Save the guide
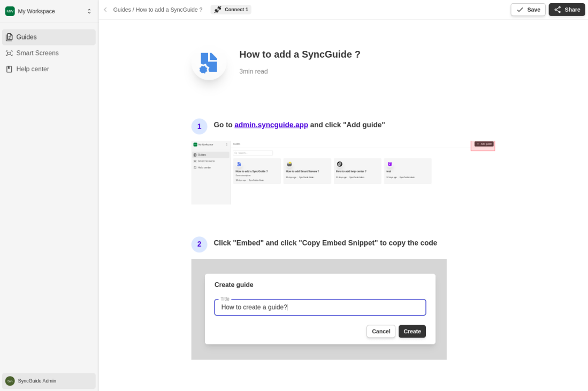The width and height of the screenshot is (588, 391). coord(528,10)
